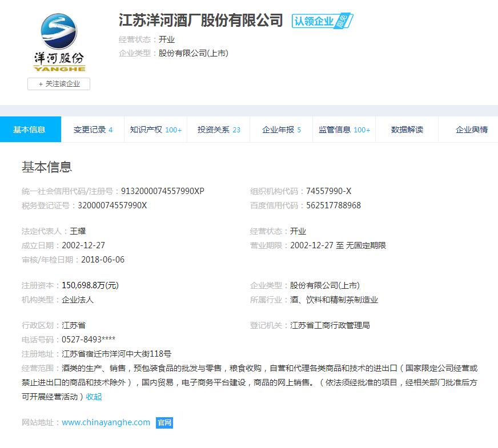The image size is (498, 448).
Task: Collapse business scope with 收起 link
Action: pyautogui.click(x=94, y=397)
